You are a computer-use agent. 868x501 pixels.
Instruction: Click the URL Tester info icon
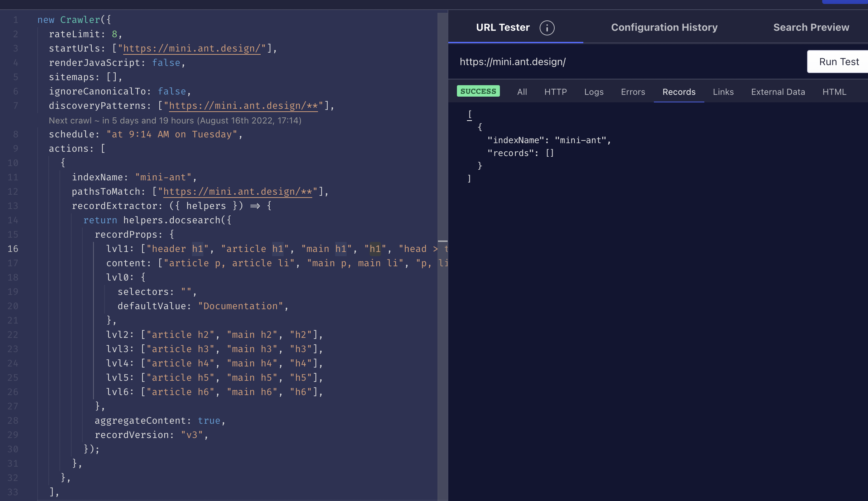tap(547, 28)
